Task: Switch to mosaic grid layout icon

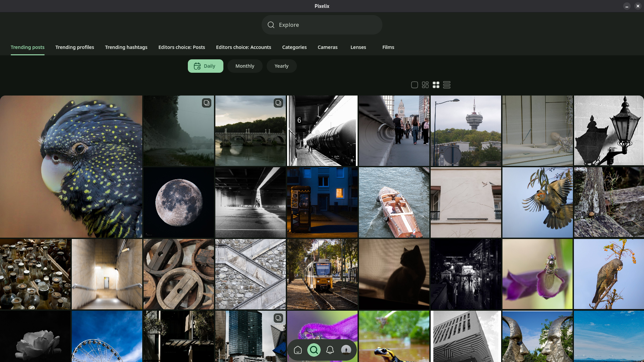Action: [425, 85]
